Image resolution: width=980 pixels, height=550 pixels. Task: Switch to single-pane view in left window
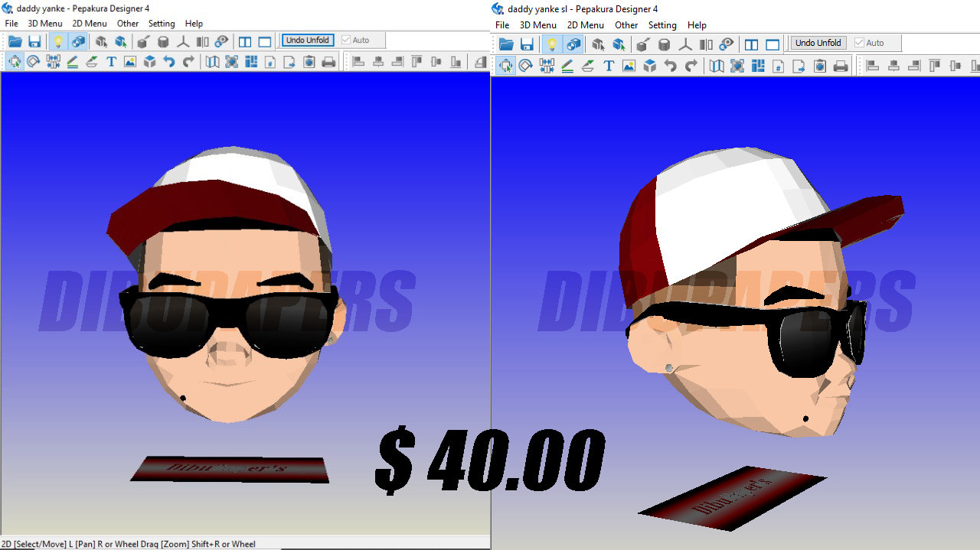(x=265, y=41)
